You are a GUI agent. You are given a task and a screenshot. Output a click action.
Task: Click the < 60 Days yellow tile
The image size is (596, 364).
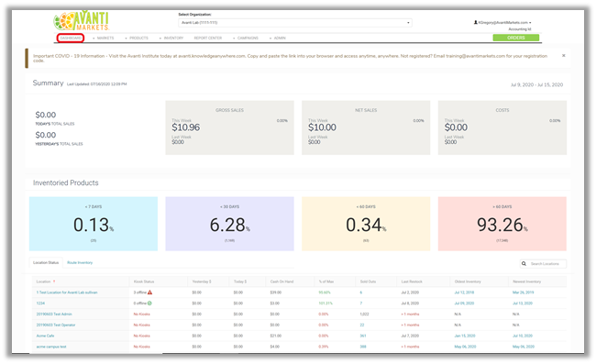coord(366,224)
